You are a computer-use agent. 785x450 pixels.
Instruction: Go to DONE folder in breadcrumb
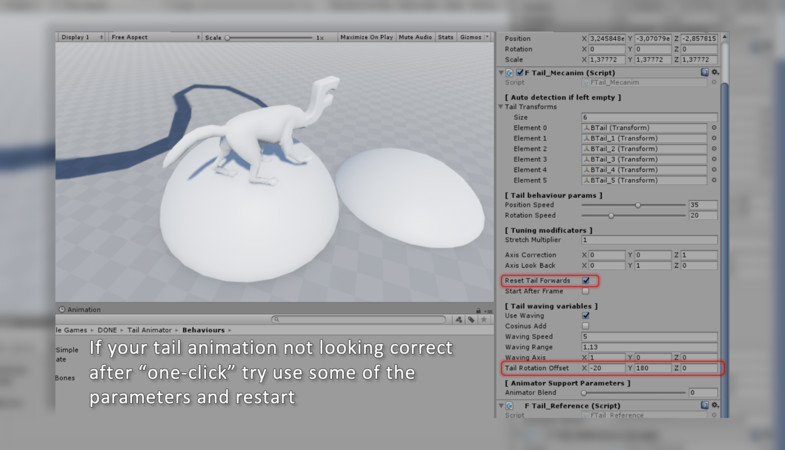pyautogui.click(x=107, y=330)
